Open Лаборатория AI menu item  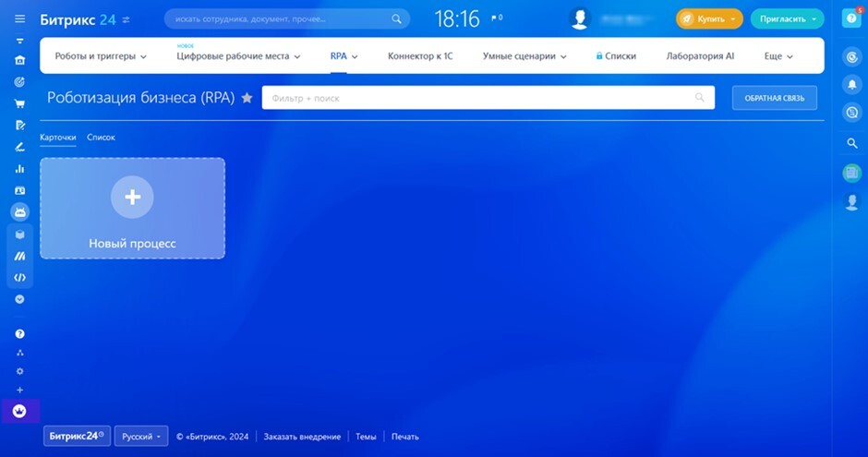coord(700,56)
